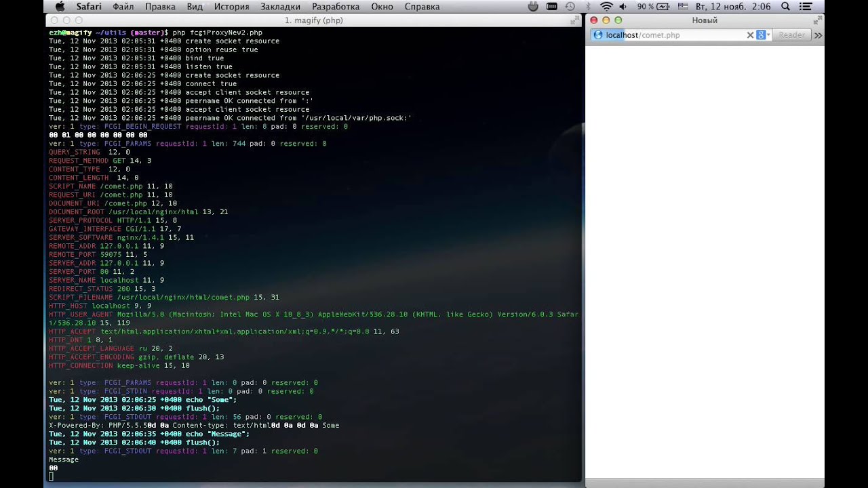
Task: Minimize the Safari Новый window
Action: [606, 20]
